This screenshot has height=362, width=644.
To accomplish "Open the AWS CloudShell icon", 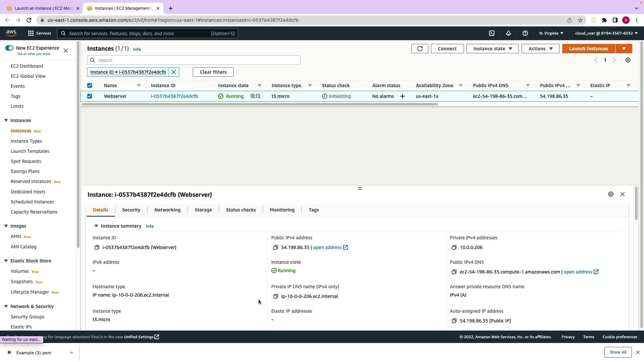I will click(492, 33).
